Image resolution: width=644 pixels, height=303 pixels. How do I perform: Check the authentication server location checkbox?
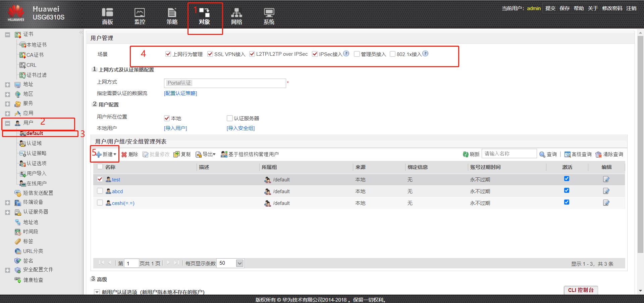[x=230, y=118]
